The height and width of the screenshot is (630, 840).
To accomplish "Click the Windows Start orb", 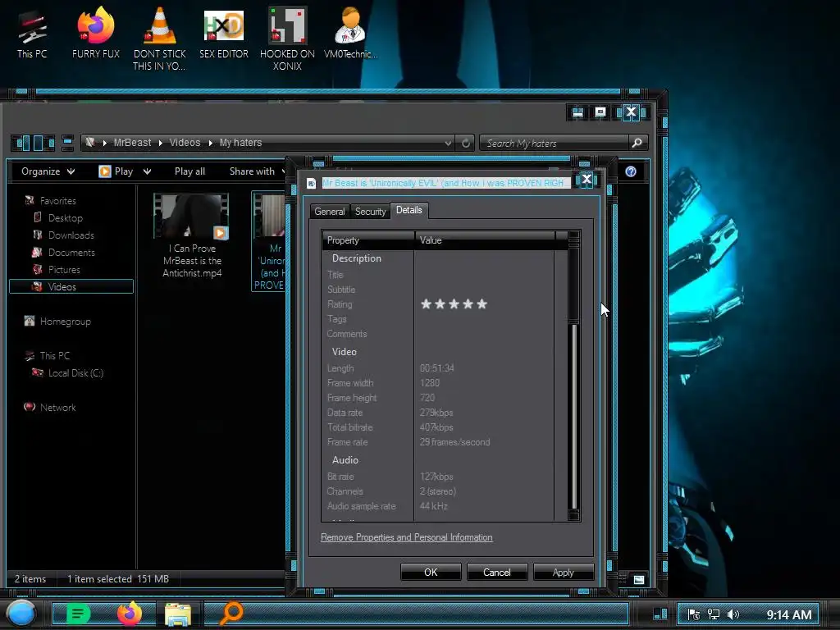I will tap(21, 614).
